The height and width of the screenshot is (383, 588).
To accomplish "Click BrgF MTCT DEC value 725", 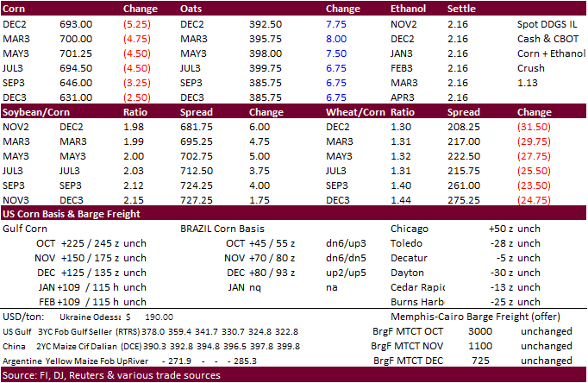I will [x=480, y=361].
